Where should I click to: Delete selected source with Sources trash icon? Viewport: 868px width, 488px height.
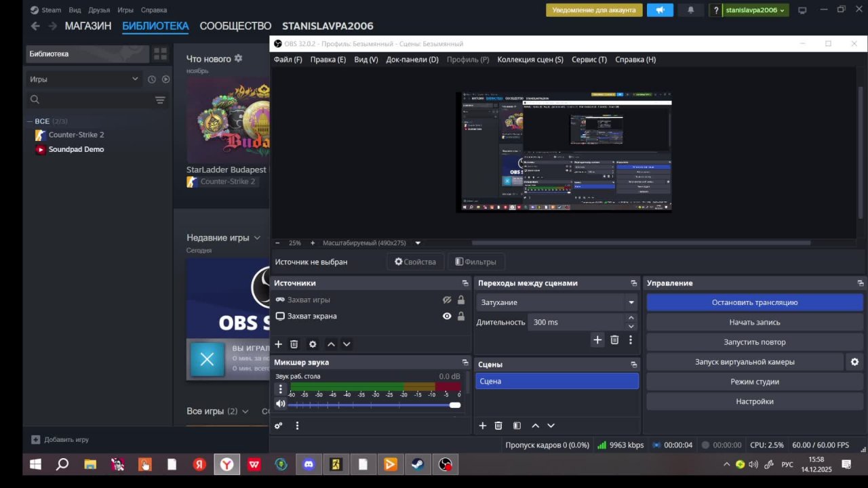[x=294, y=344]
